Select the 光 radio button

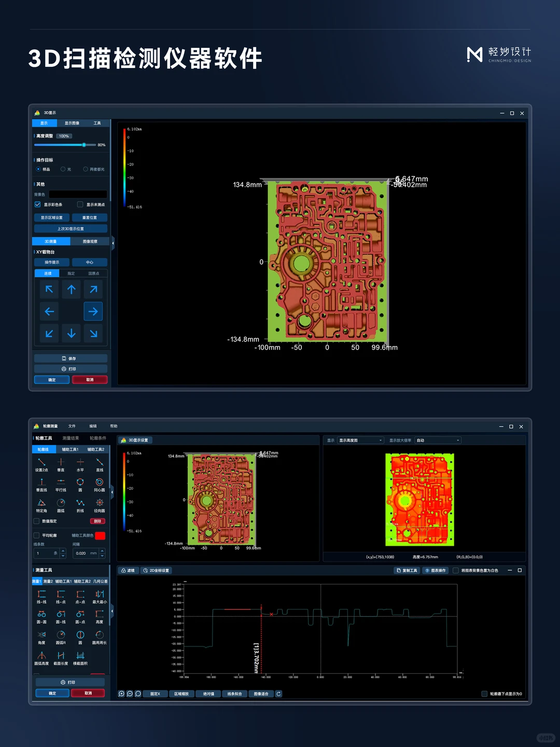pyautogui.click(x=63, y=169)
